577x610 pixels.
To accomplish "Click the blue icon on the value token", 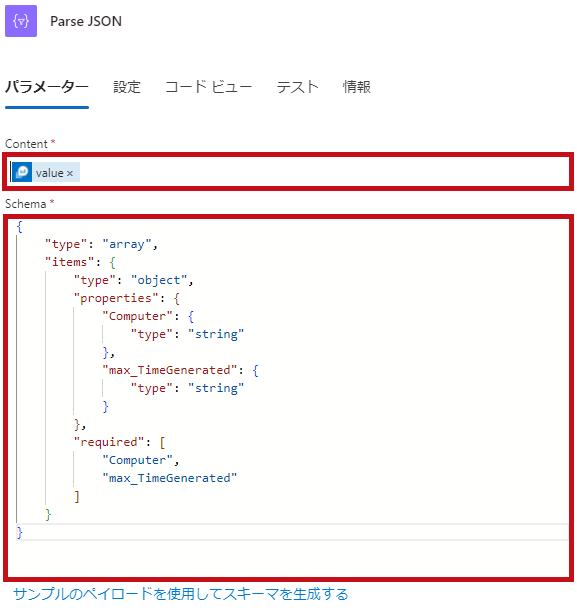I will pos(22,172).
